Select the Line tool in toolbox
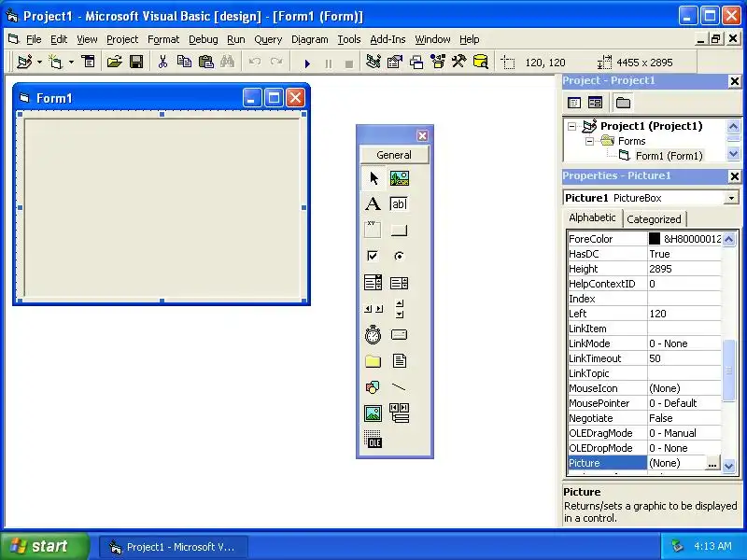 click(x=400, y=387)
